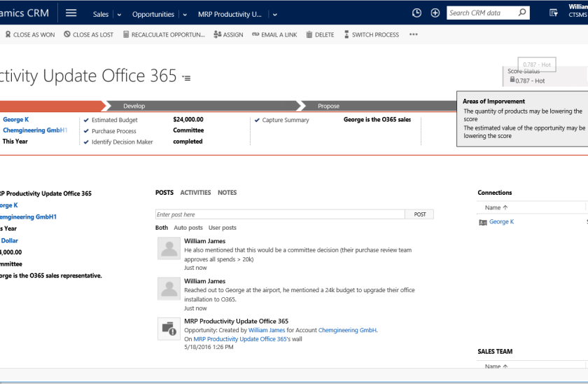The width and height of the screenshot is (588, 384).
Task: Open MRP Productivity U... breadcrumb
Action: pyautogui.click(x=230, y=14)
